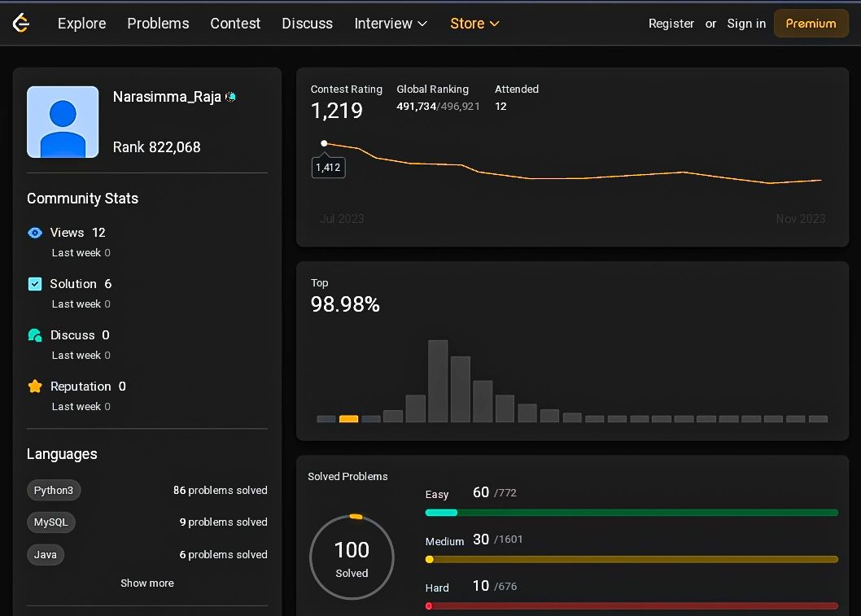Image resolution: width=861 pixels, height=616 pixels.
Task: Click the Premium button
Action: (811, 24)
